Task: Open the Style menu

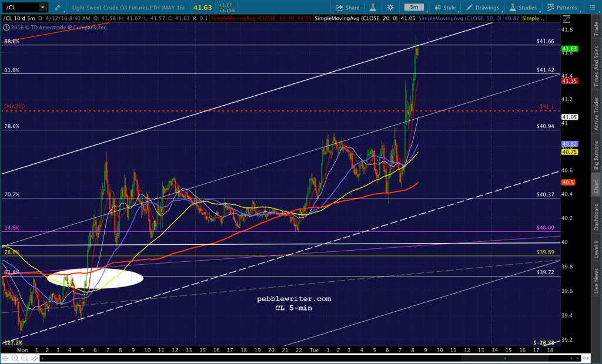Action: click(x=445, y=7)
